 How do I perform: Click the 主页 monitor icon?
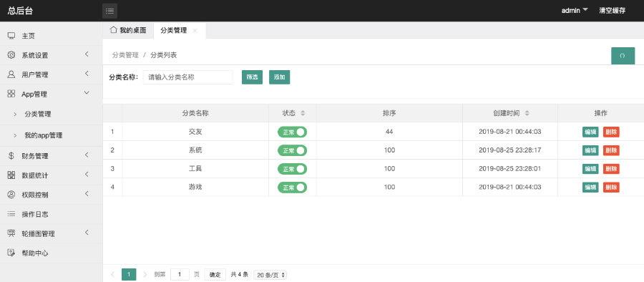(11, 36)
